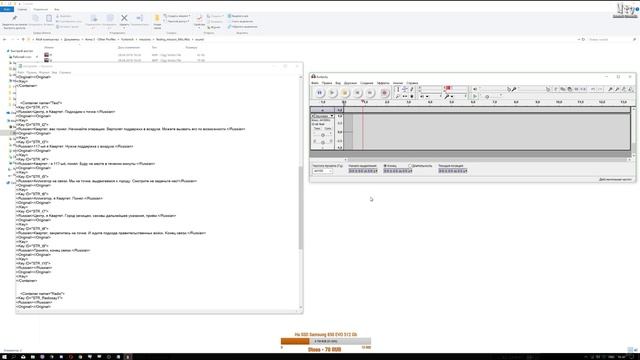Select the Audacity Selection tool
Viewport: 640px width, 360px height.
coord(398,89)
